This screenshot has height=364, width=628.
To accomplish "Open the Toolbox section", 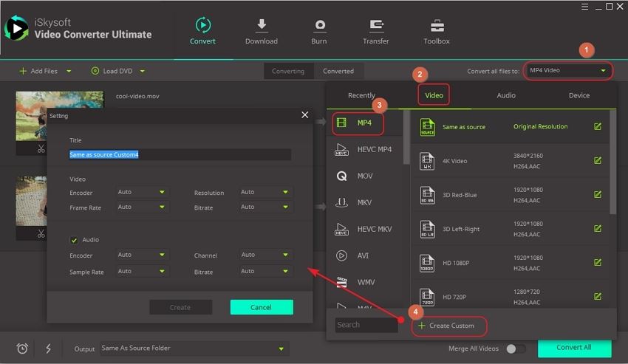I will (437, 27).
